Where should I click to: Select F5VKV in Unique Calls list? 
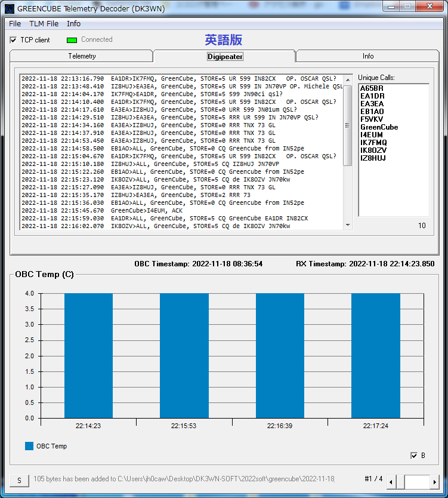coord(372,119)
